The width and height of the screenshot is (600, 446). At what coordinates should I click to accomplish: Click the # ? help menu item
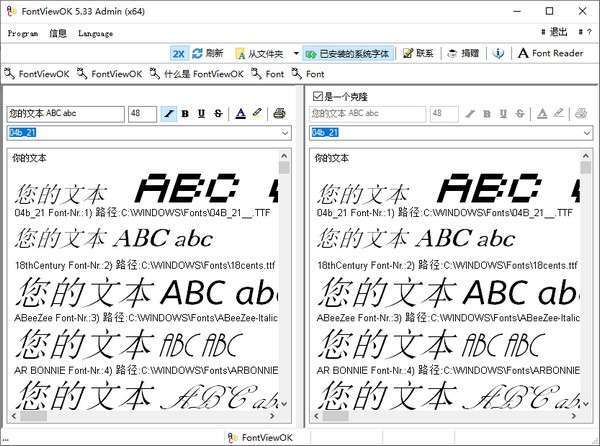585,33
